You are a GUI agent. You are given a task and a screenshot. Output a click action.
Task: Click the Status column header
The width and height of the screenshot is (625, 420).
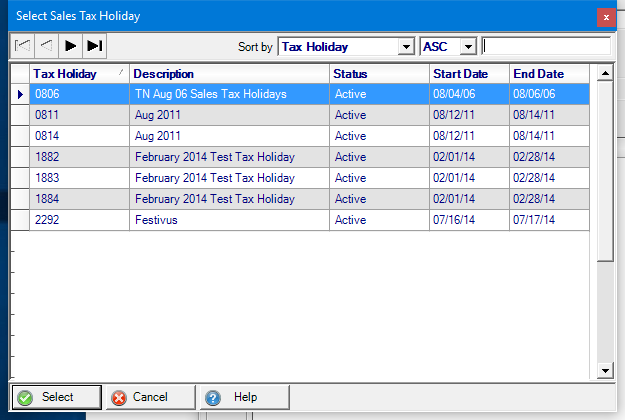tap(379, 74)
